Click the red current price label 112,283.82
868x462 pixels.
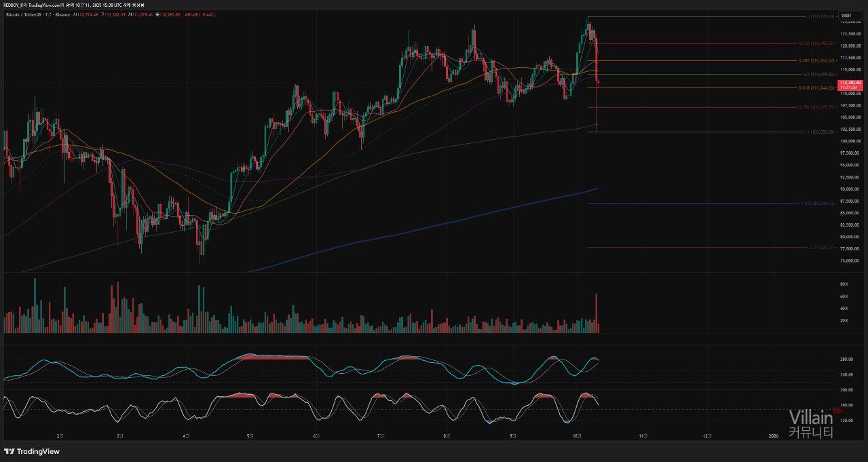(x=850, y=83)
